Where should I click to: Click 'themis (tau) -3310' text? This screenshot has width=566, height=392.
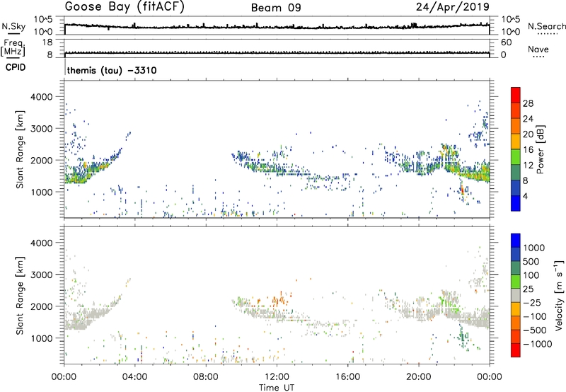112,70
